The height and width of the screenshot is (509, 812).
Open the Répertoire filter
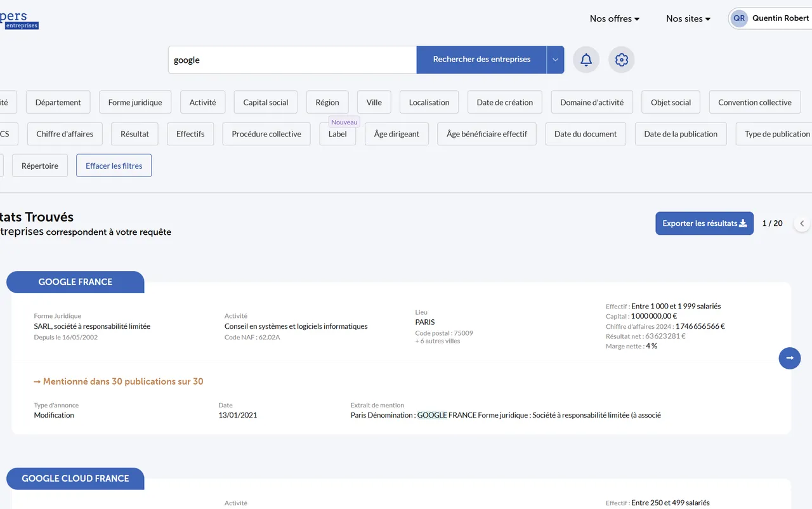coord(40,166)
